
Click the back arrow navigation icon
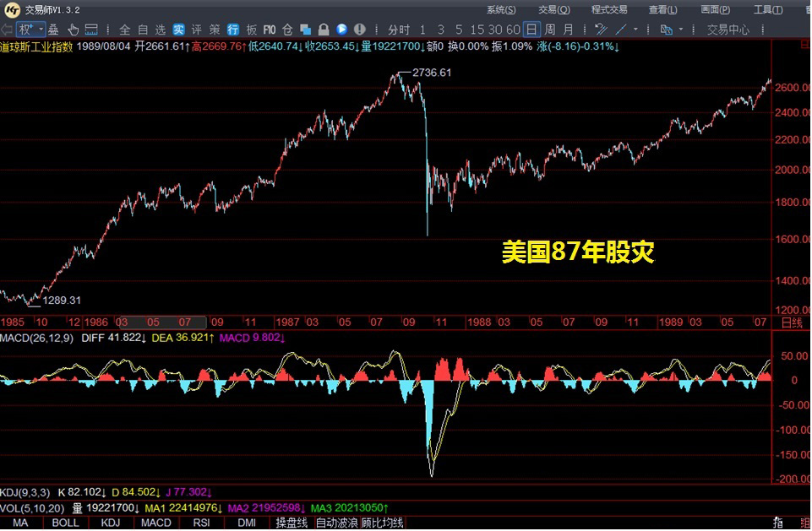point(7,30)
